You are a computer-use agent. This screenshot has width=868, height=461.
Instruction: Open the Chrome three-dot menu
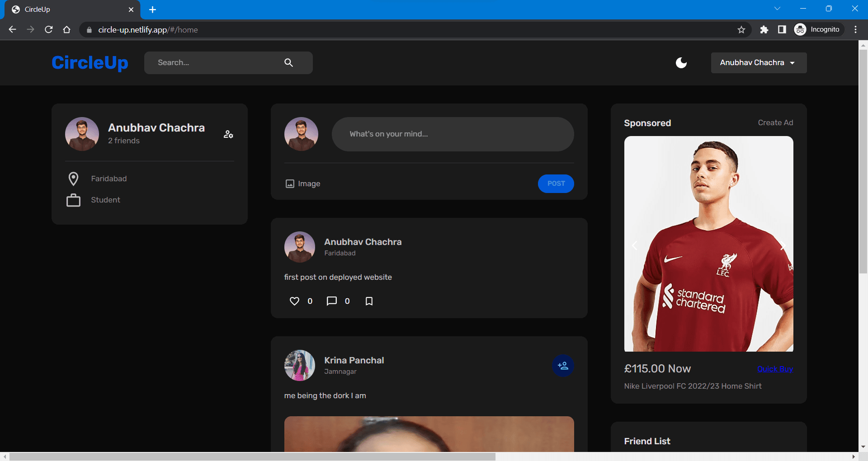pos(856,29)
